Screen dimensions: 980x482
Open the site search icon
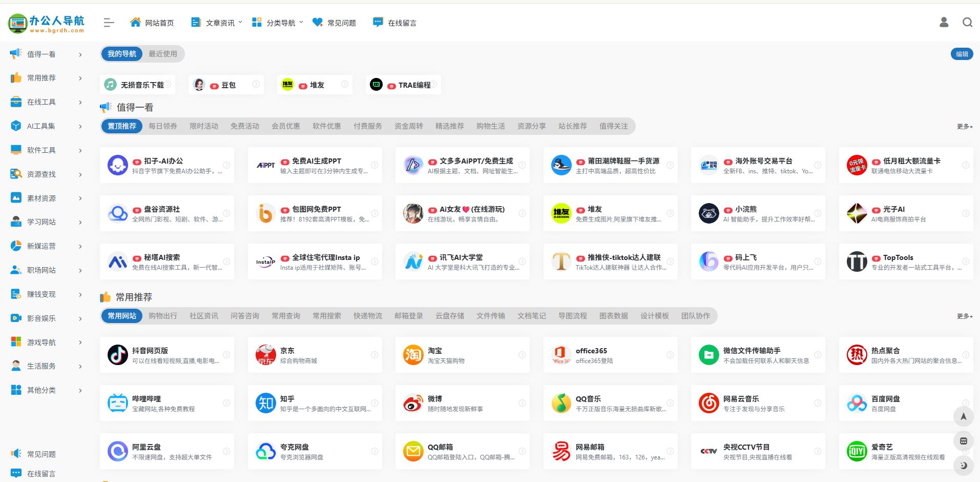tap(967, 22)
